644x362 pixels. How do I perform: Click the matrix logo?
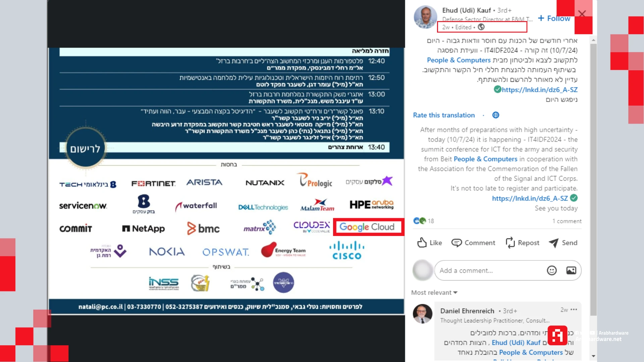[x=260, y=228]
